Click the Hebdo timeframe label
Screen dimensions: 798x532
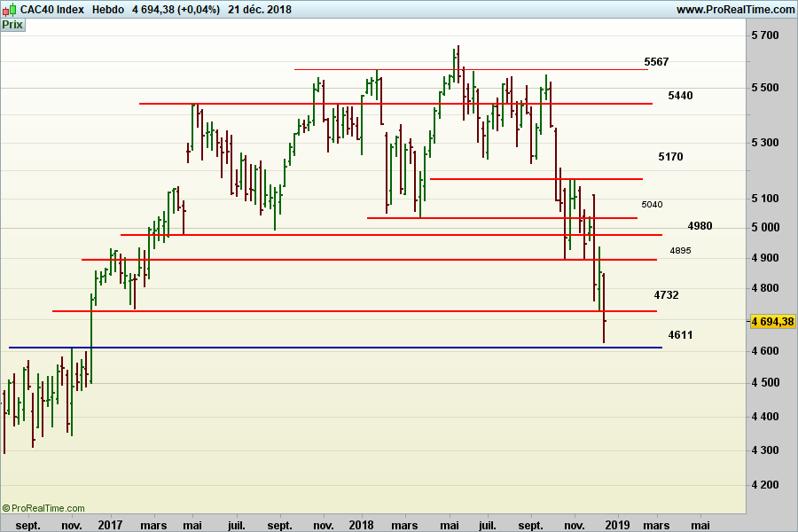[x=107, y=9]
